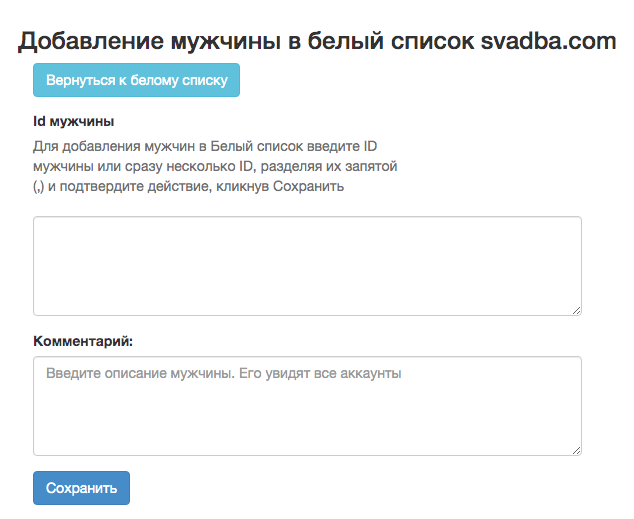This screenshot has width=634, height=519.
Task: Click the (,) comma symbol in the instructions
Action: [38, 187]
